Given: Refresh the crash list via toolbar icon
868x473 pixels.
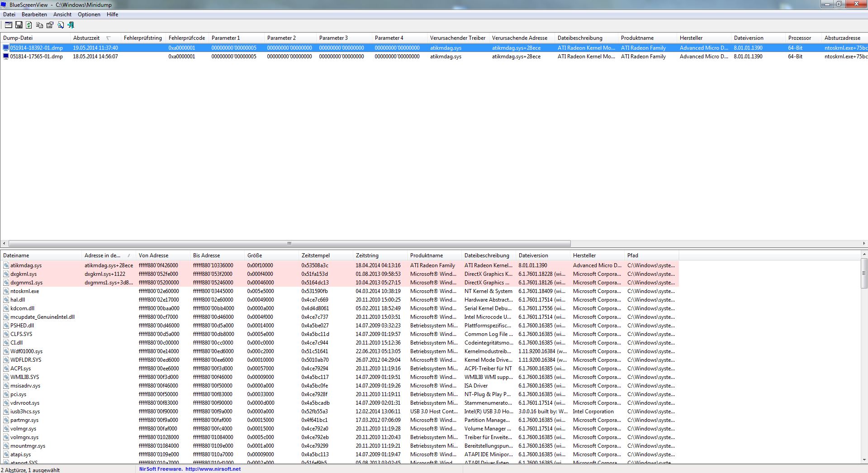Looking at the screenshot, I should 29,25.
